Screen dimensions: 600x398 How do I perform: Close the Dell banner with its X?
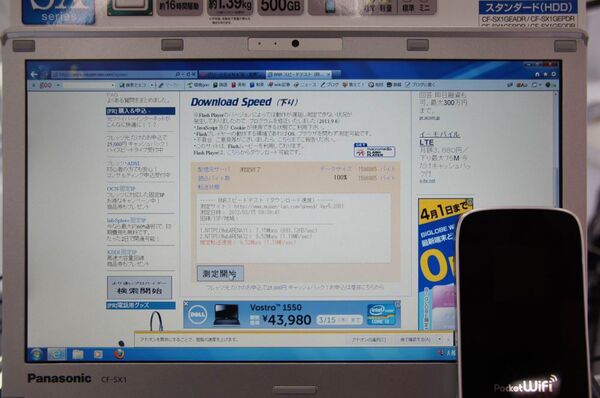(186, 303)
